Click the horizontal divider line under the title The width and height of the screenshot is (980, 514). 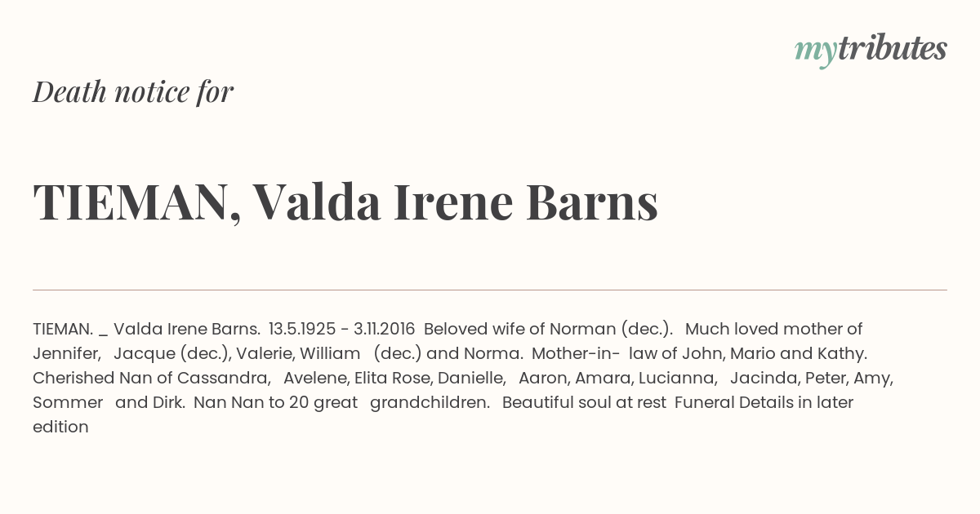[490, 290]
